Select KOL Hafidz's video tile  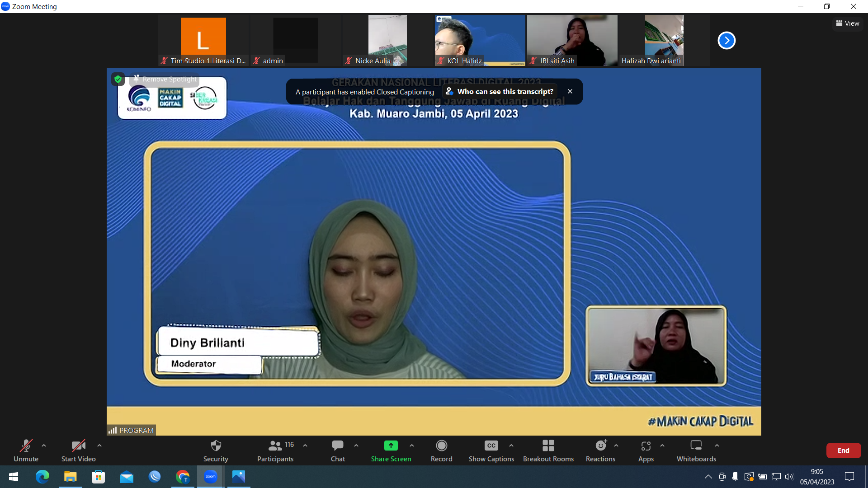tap(480, 41)
